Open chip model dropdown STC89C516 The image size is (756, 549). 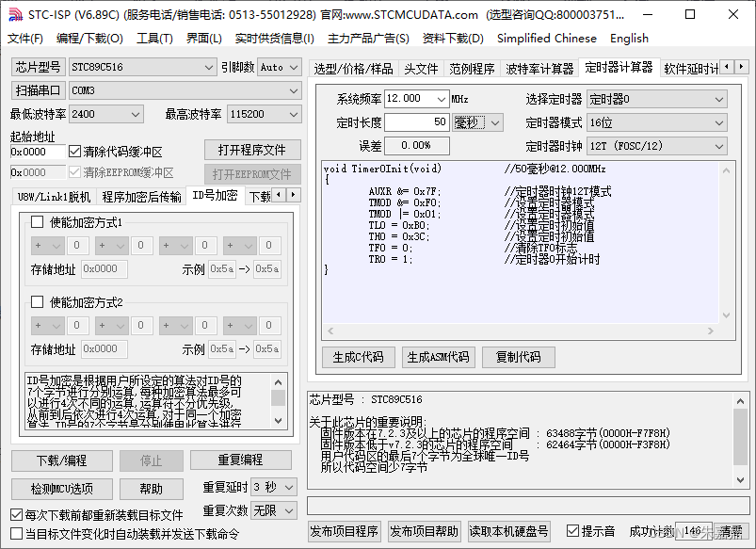click(142, 67)
